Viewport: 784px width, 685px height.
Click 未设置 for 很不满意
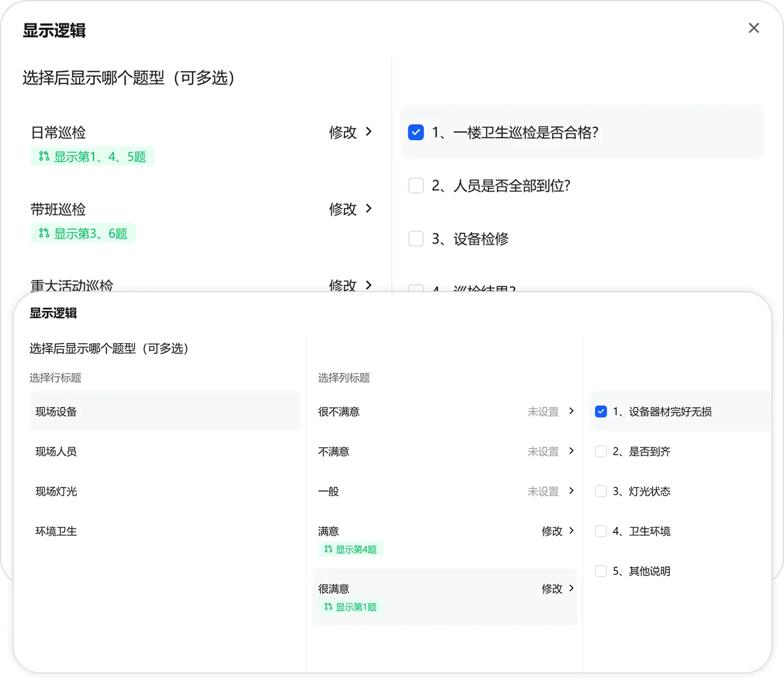coord(543,412)
